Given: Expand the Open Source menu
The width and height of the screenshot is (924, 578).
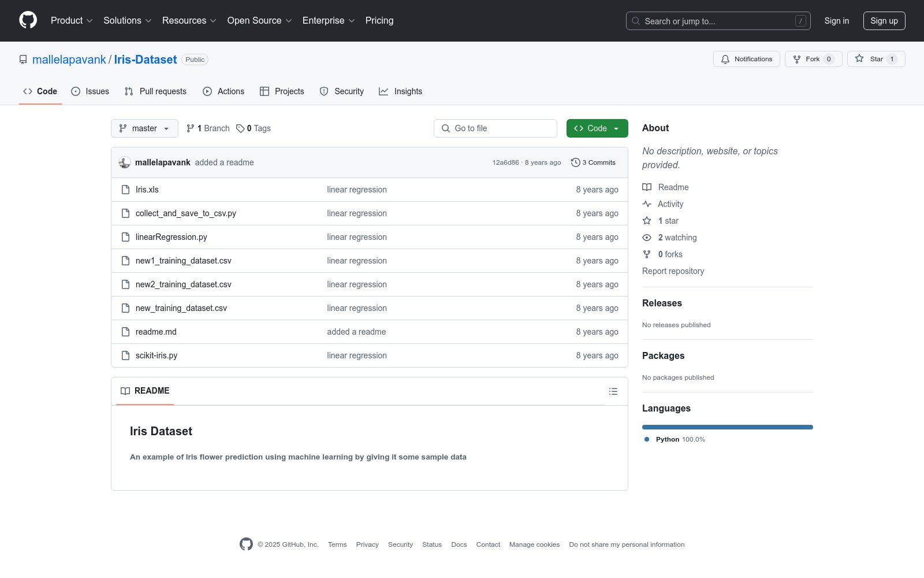Looking at the screenshot, I should pos(260,21).
